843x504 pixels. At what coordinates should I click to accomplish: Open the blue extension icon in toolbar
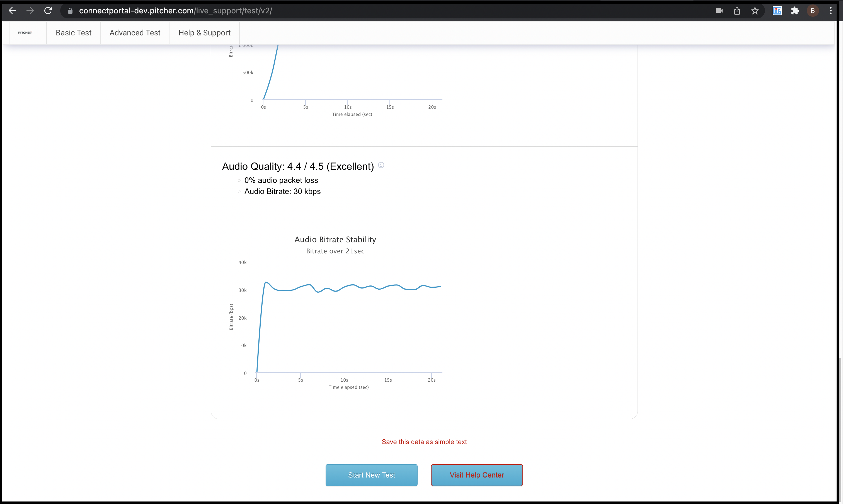(777, 11)
